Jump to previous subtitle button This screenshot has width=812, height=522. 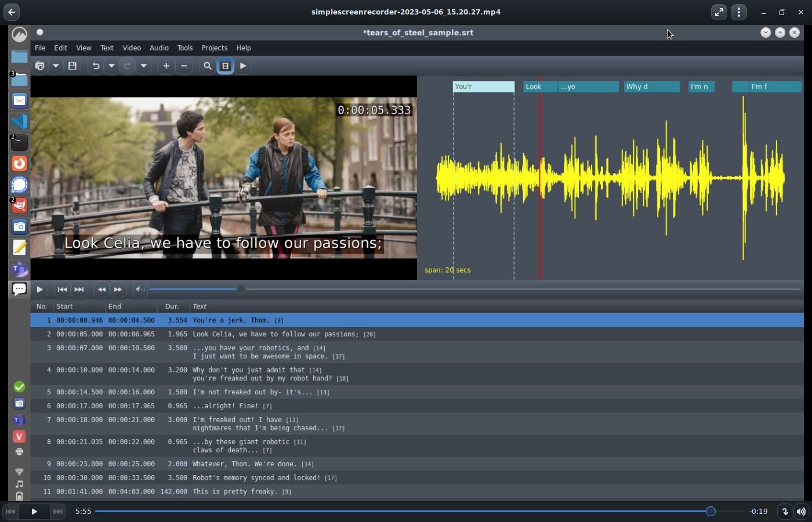[62, 289]
